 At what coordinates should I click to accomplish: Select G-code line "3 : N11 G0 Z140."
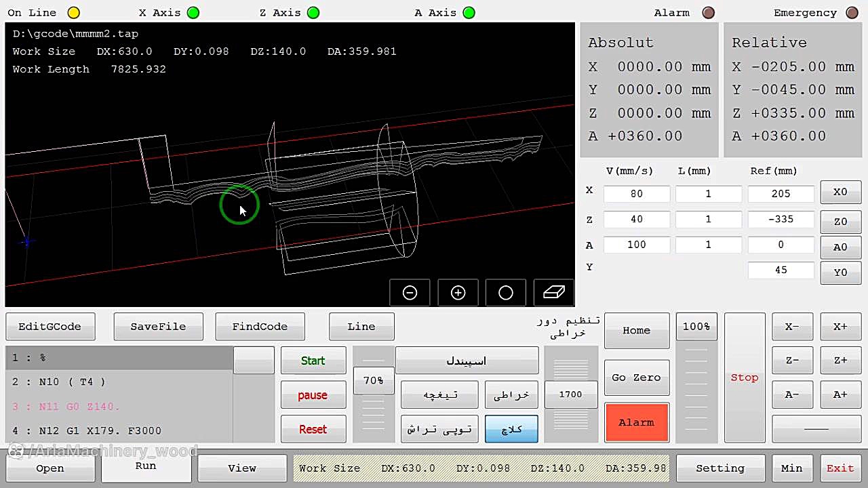[x=119, y=407]
